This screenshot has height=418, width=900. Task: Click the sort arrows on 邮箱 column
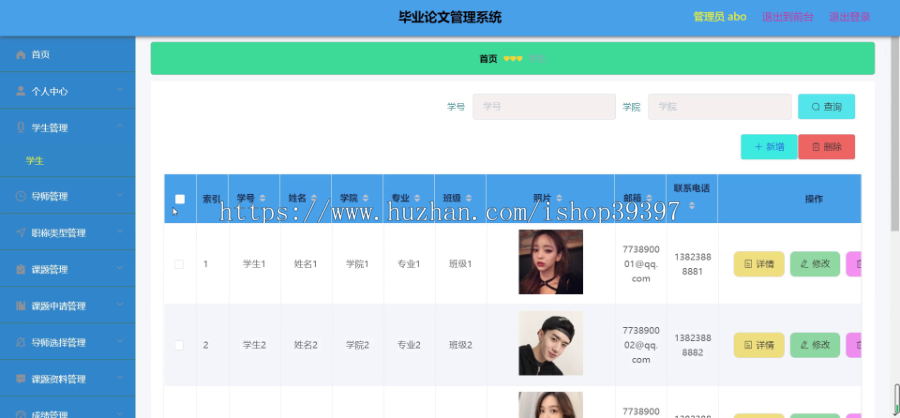tap(650, 198)
